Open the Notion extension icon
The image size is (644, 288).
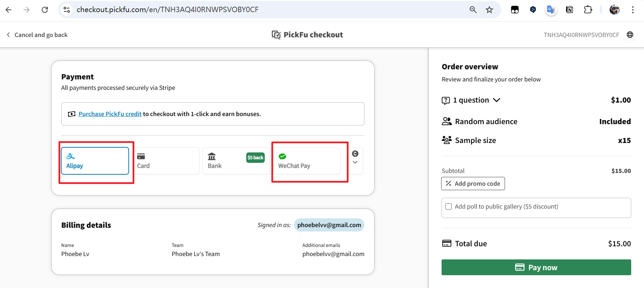(570, 10)
